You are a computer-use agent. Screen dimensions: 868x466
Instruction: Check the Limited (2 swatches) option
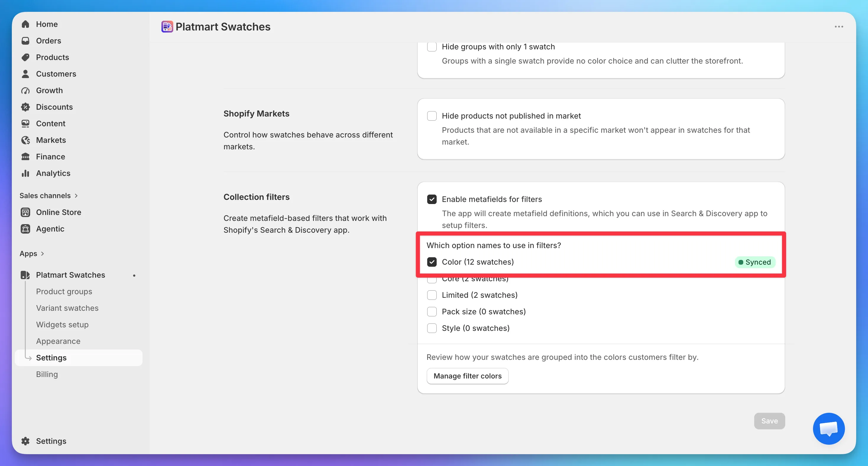pos(432,295)
